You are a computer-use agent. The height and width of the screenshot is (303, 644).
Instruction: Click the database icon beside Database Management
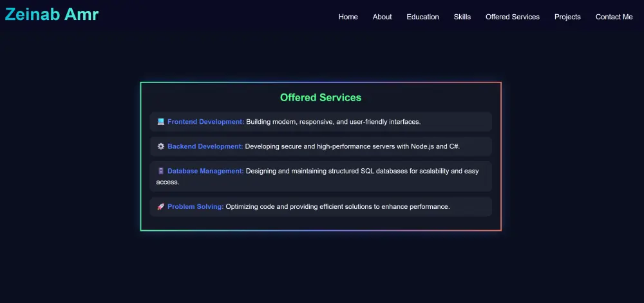(x=161, y=171)
